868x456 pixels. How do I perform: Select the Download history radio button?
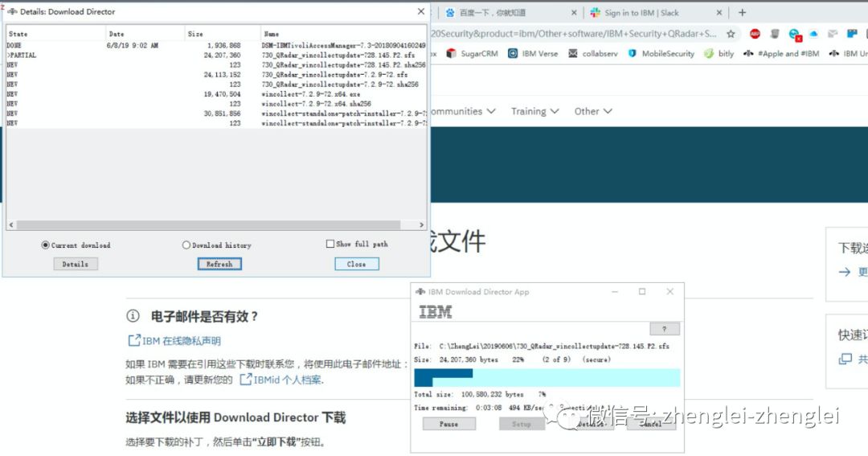tap(186, 245)
